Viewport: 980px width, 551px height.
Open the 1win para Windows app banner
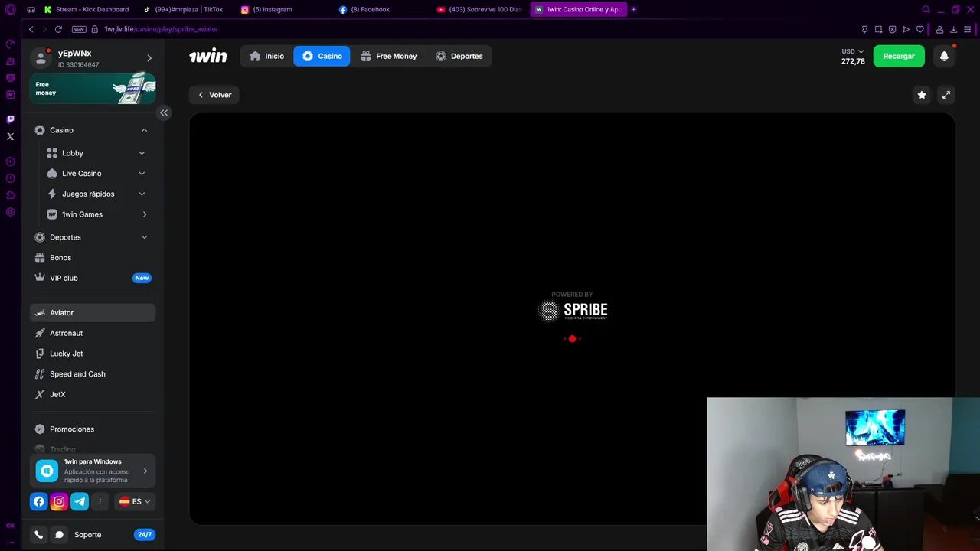pyautogui.click(x=93, y=471)
